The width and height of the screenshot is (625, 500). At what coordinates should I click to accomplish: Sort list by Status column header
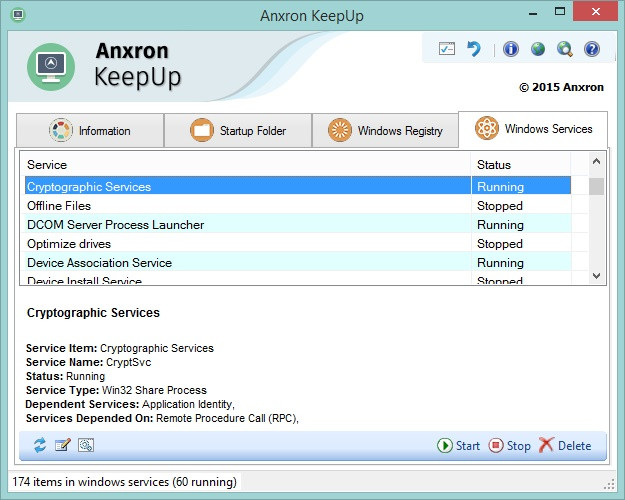(521, 164)
